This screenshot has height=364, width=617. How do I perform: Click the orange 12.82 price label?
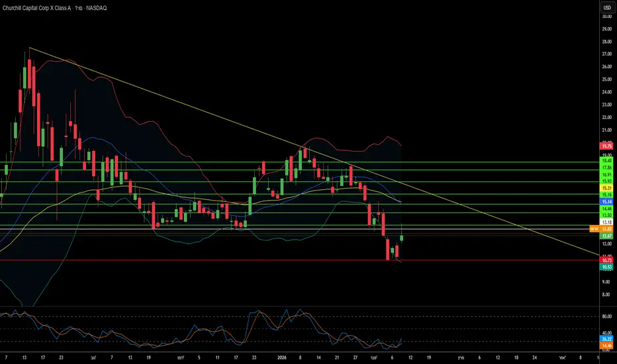[606, 229]
